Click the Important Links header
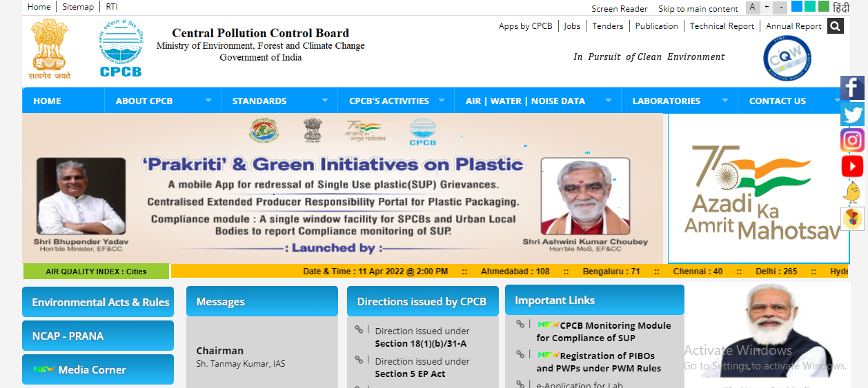 pyautogui.click(x=595, y=300)
